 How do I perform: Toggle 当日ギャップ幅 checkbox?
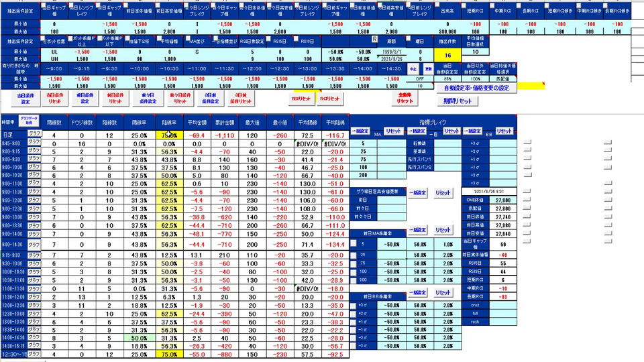click(x=44, y=6)
